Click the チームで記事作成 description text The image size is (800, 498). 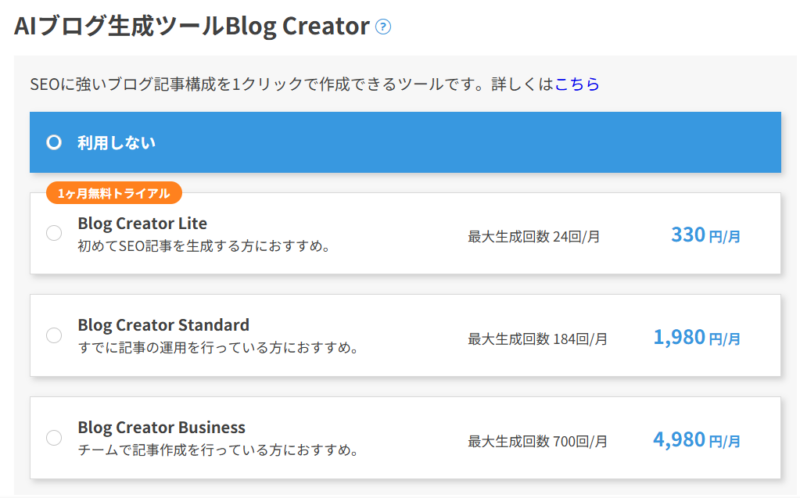[217, 450]
